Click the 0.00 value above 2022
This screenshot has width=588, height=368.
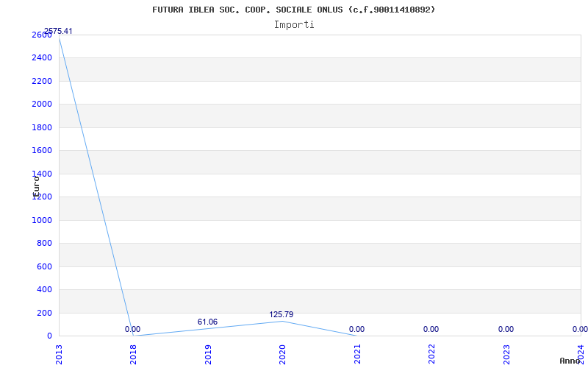(431, 329)
